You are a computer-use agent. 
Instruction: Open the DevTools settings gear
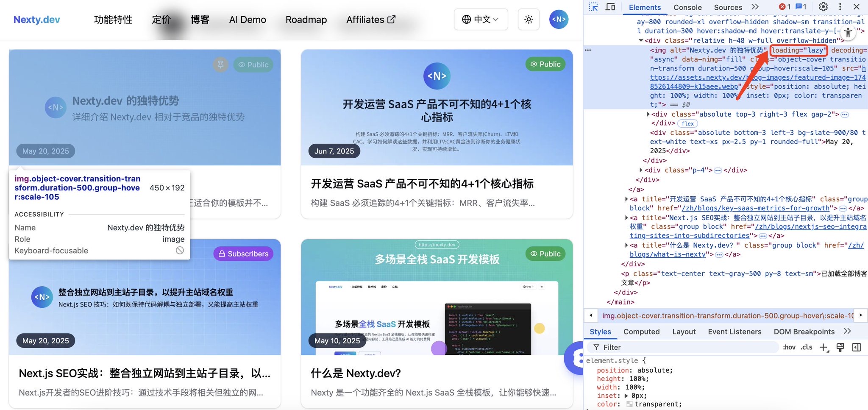823,7
